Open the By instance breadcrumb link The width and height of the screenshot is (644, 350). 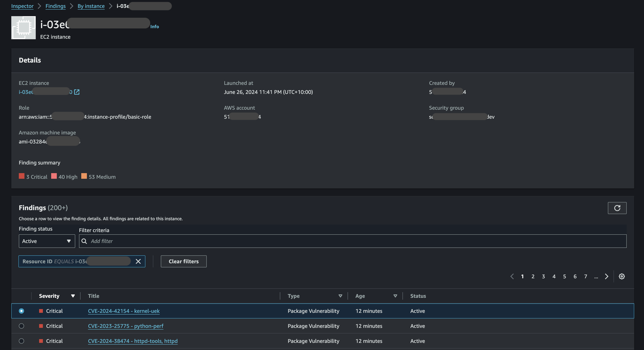click(x=91, y=6)
